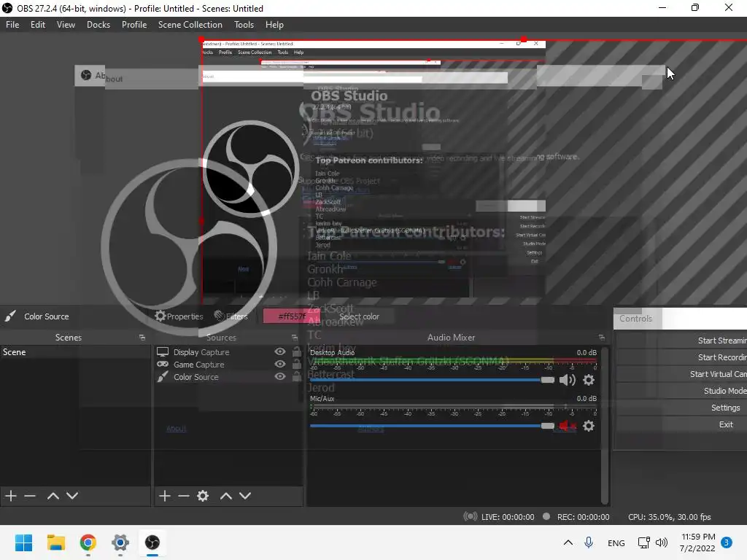747x560 pixels.
Task: Open the Help menu
Action: [274, 25]
